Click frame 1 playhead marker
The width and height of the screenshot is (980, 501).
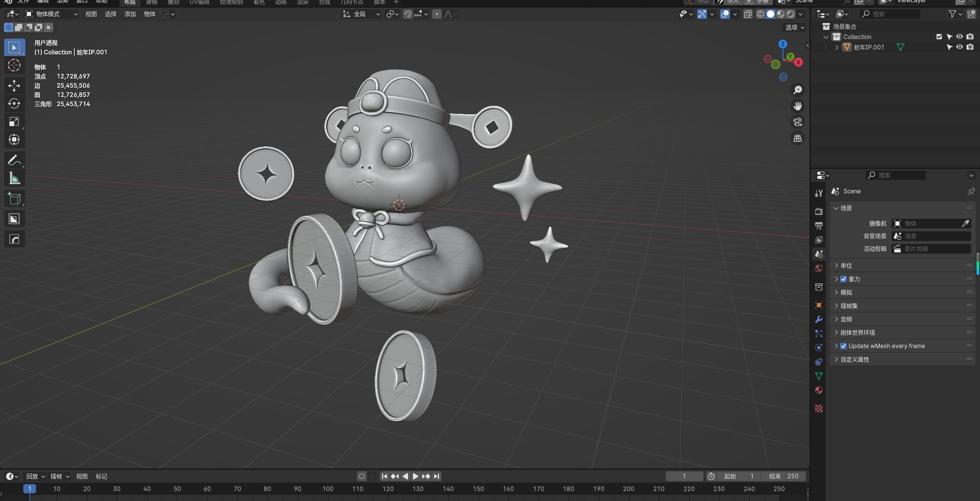(29, 489)
